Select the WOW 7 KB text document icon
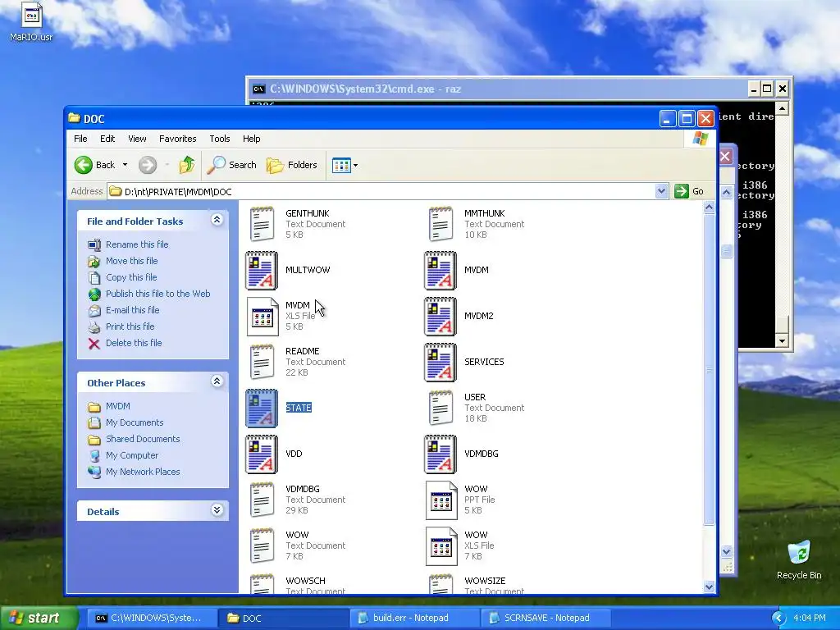 [262, 546]
